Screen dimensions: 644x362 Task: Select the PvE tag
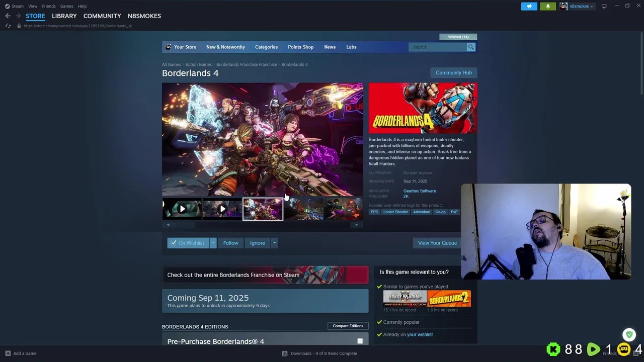click(x=454, y=212)
